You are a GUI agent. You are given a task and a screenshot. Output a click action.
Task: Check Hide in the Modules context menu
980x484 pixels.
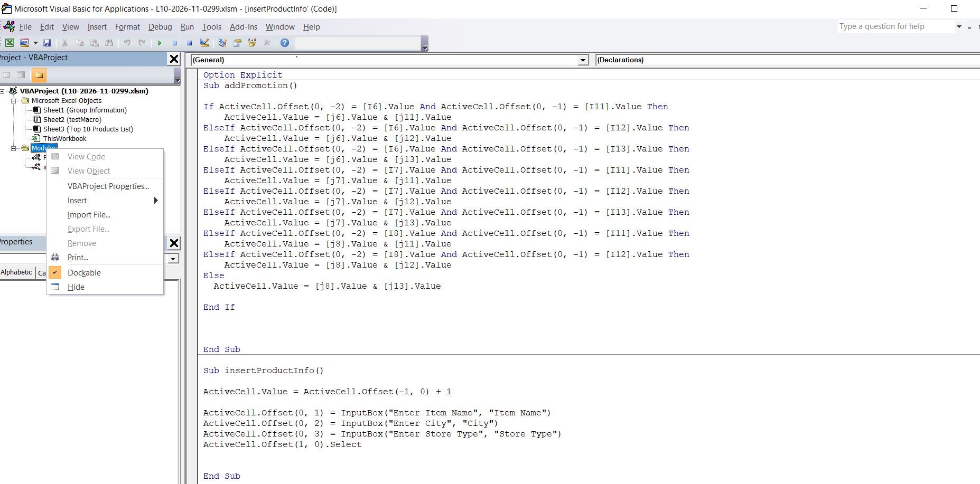pos(76,287)
